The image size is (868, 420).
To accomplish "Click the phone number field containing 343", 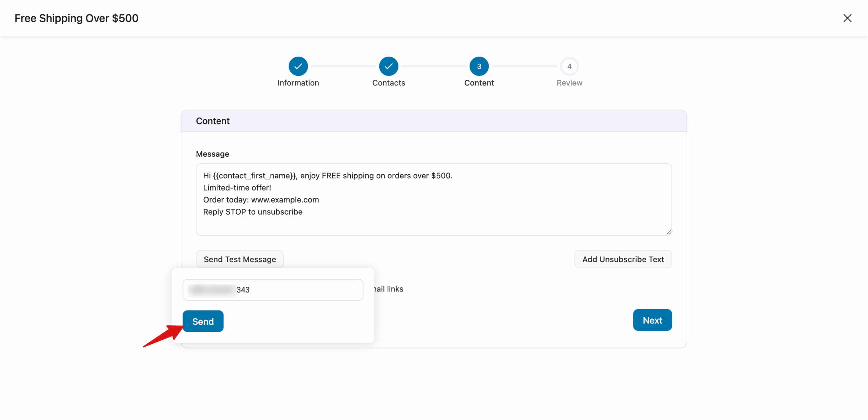I will click(x=273, y=289).
